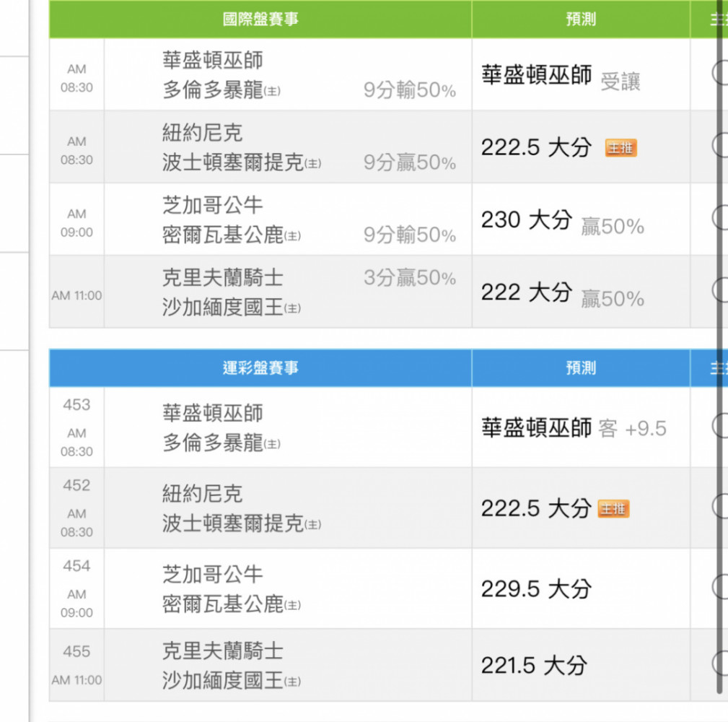Click the 221.5 大分 prediction

point(534,665)
